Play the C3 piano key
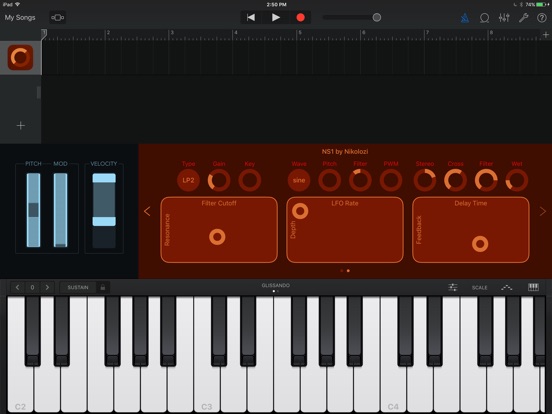This screenshot has height=414, width=552. 207,387
